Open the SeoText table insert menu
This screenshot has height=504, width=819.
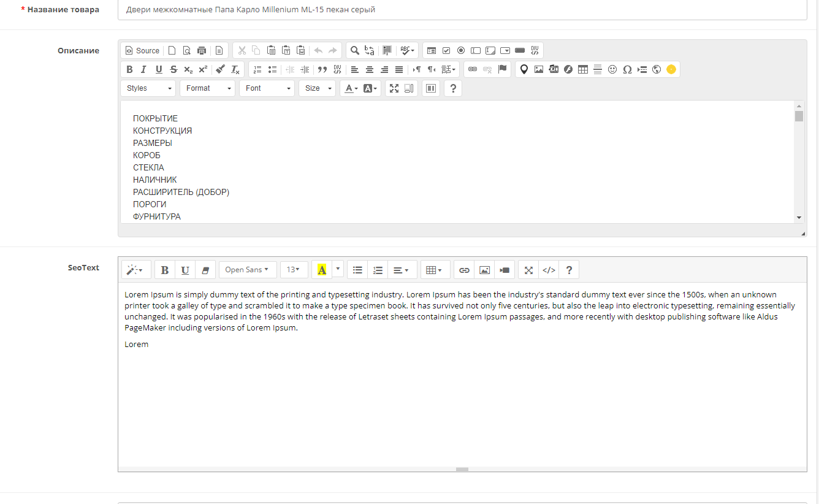(x=435, y=270)
